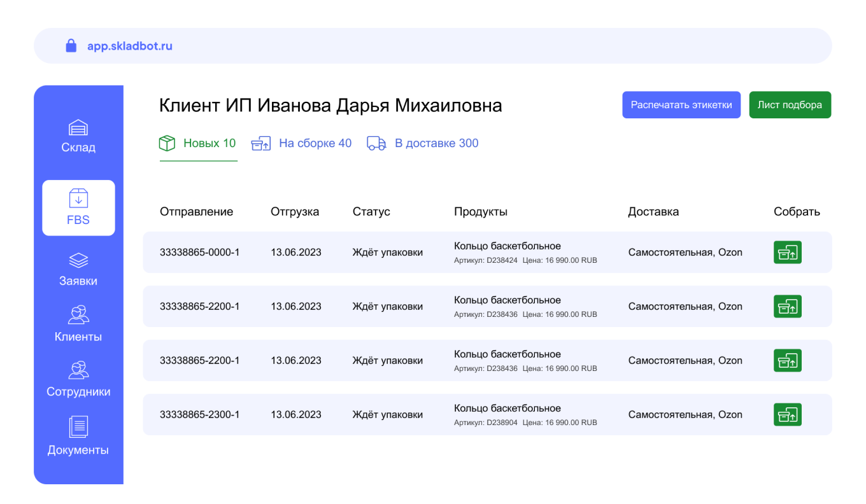This screenshot has width=866, height=504.
Task: Collect shipment 33338865-0000-1 via green icon
Action: [x=788, y=252]
